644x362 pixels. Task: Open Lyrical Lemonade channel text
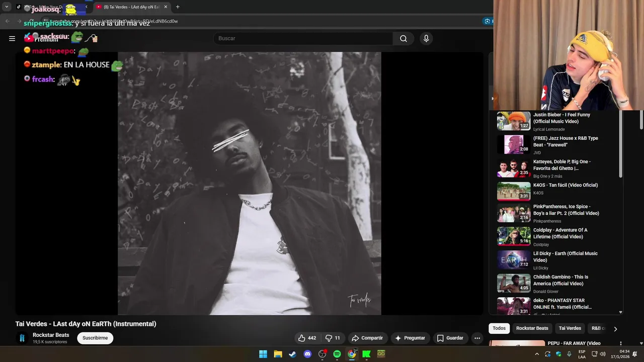point(549,129)
